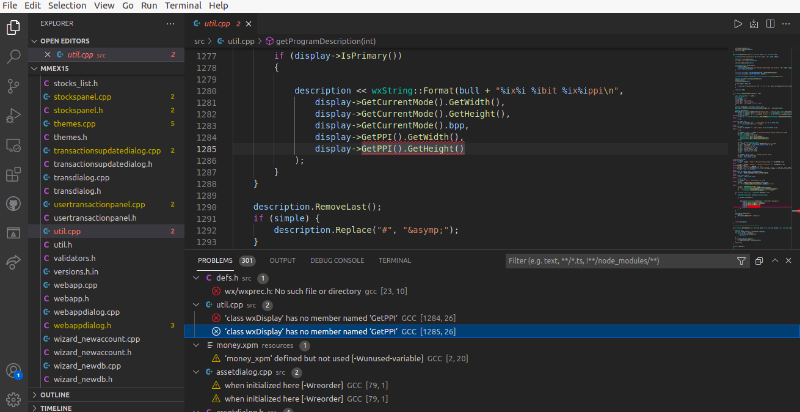The height and width of the screenshot is (412, 800).
Task: Open the Manage gear icon
Action: pos(13,399)
